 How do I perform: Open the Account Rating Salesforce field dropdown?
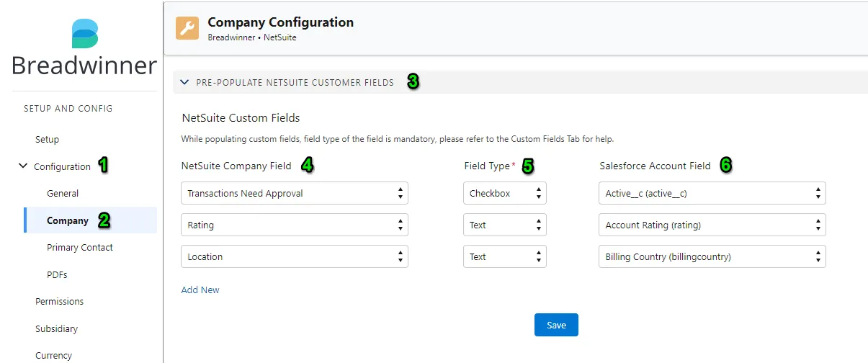pos(712,225)
